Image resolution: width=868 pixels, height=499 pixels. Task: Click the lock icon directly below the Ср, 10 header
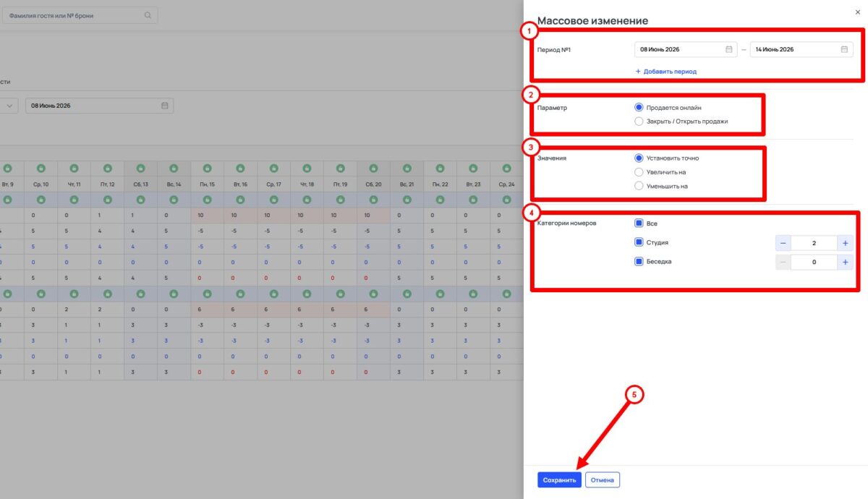41,200
